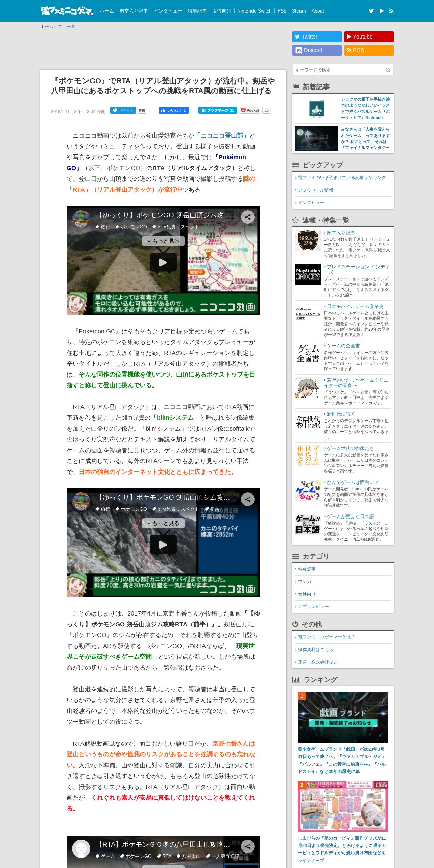Open the 女性向け nav item
This screenshot has width=434, height=868.
222,11
